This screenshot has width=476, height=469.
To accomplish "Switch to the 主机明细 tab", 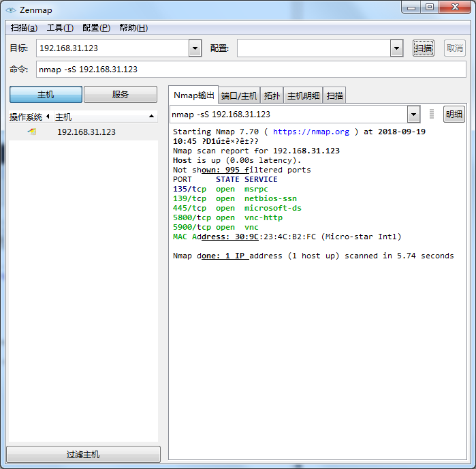I will [x=303, y=96].
